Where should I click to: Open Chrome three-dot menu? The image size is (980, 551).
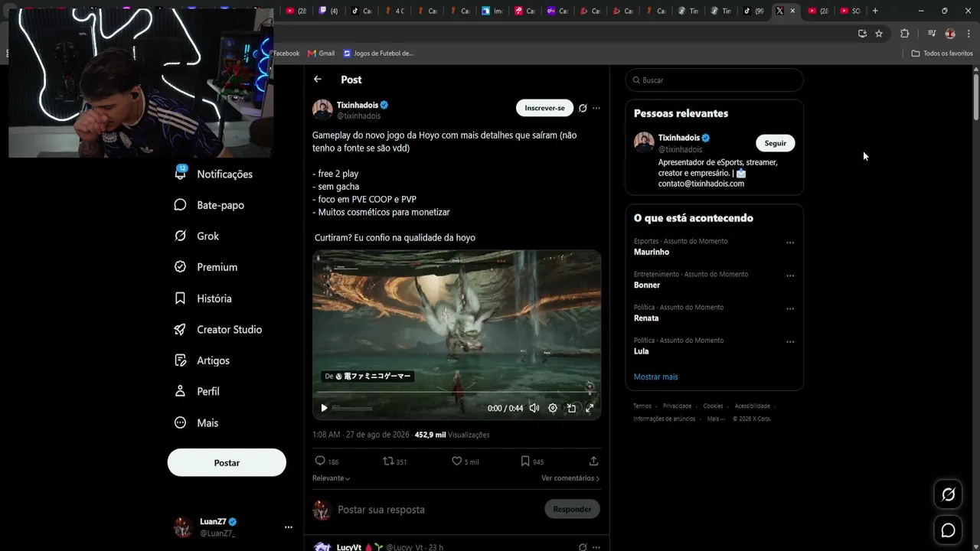(x=969, y=33)
